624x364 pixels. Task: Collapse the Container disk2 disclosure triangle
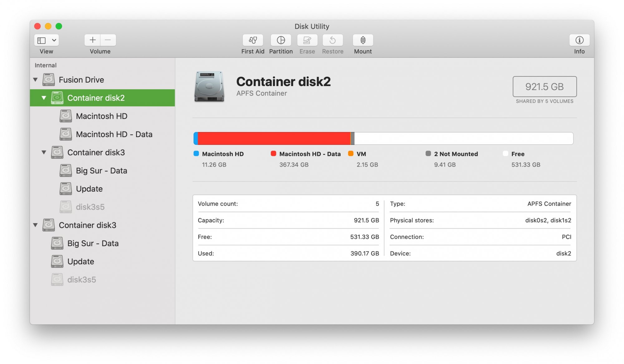click(44, 98)
